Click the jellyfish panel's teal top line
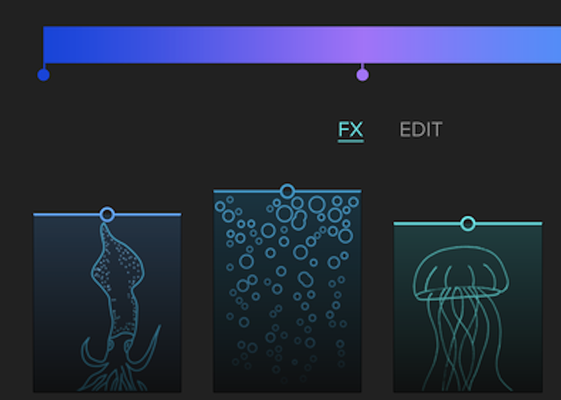Screen dimensions: 561x400 [x=468, y=224]
